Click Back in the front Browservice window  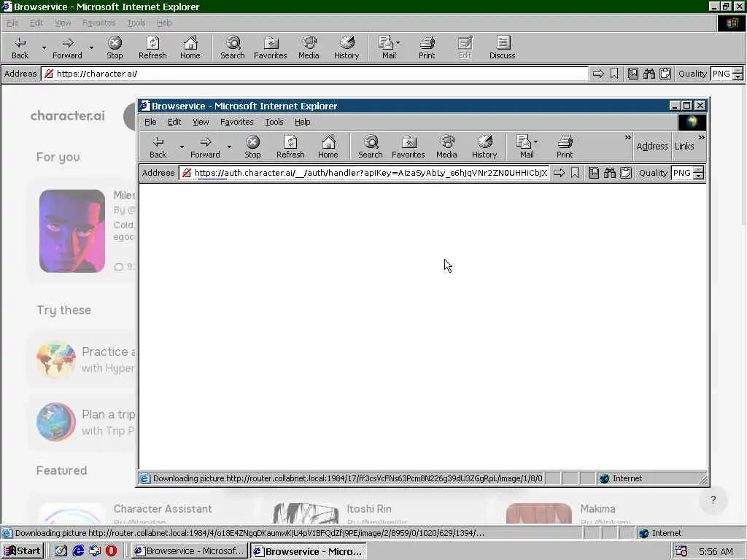click(158, 147)
